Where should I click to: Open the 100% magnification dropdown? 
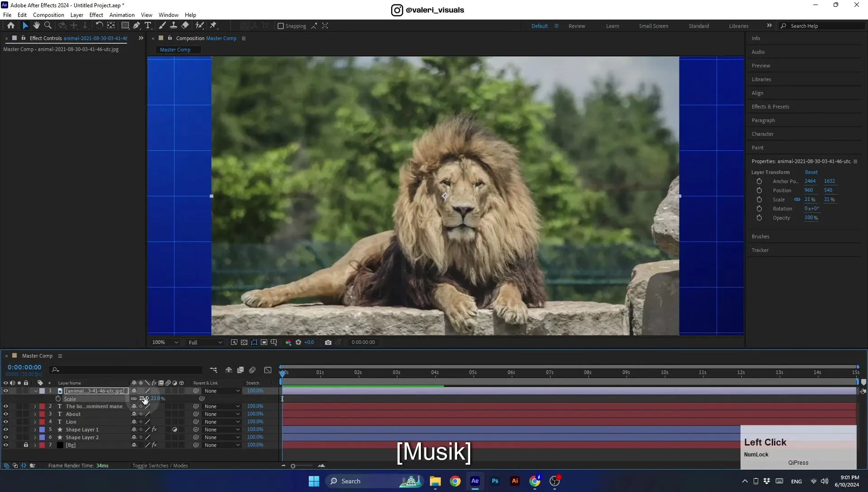165,342
